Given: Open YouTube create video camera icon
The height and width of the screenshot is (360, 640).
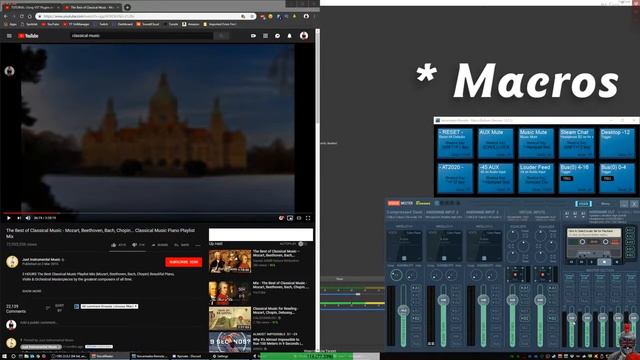Looking at the screenshot, I should [253, 36].
